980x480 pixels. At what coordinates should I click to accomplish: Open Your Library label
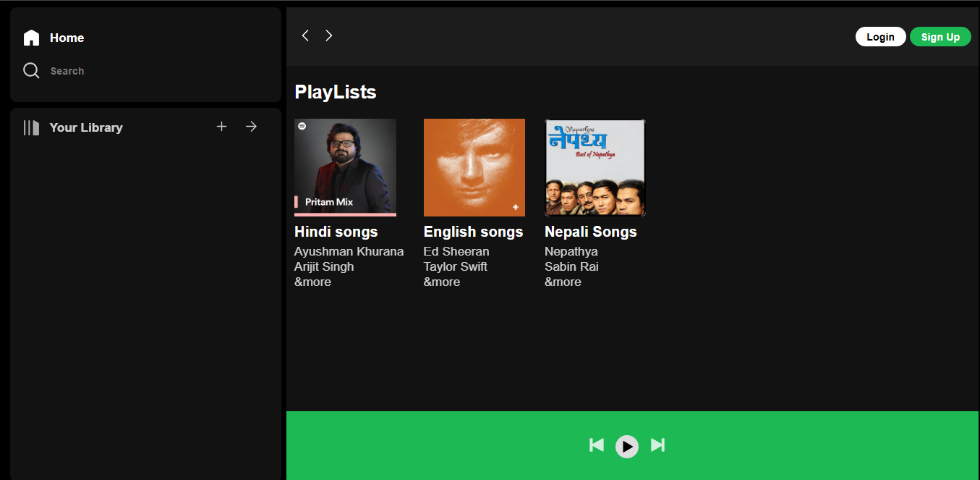pos(86,127)
